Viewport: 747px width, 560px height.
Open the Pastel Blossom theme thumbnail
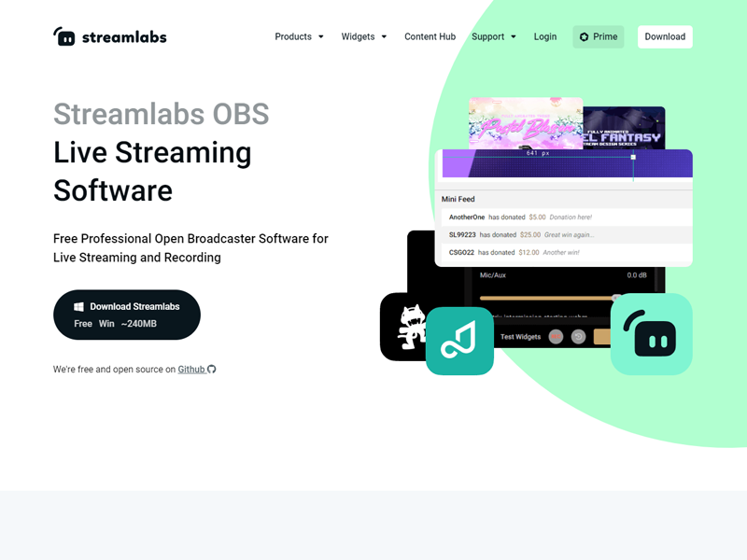(526, 123)
